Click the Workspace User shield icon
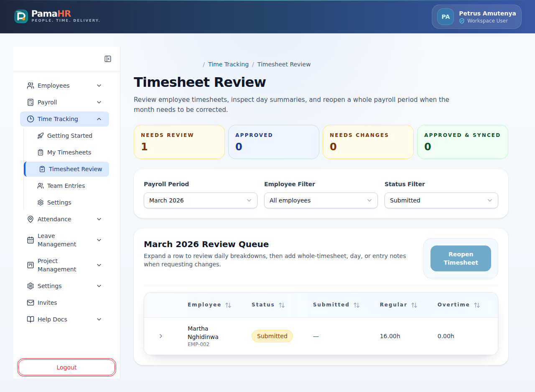The height and width of the screenshot is (392, 535). pyautogui.click(x=462, y=21)
